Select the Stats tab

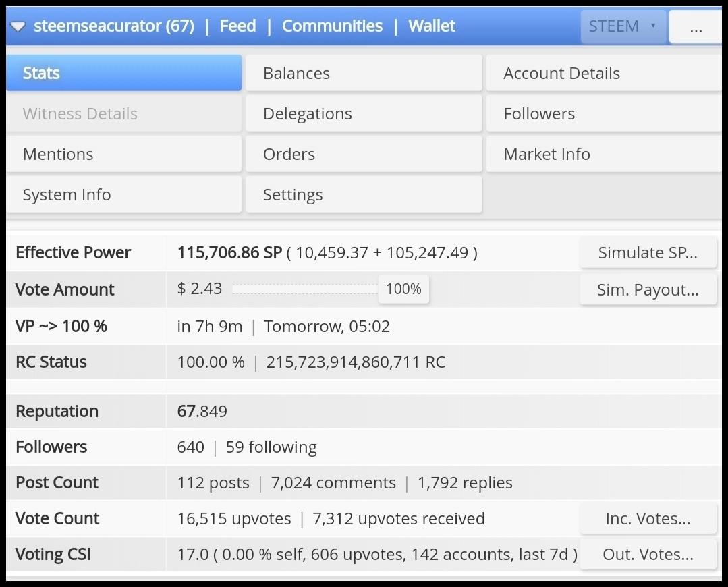pyautogui.click(x=124, y=73)
